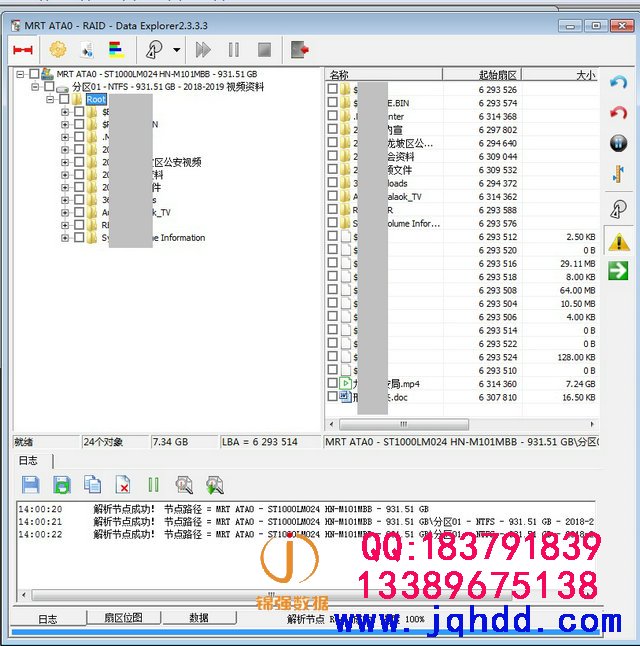Collapse the Root folder node
640x646 pixels.
click(x=50, y=99)
